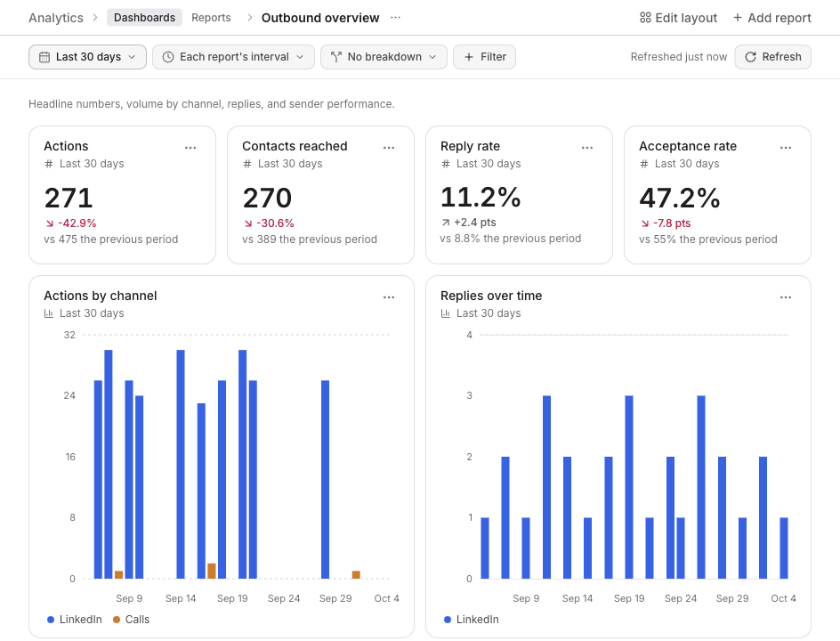Click the blue LinkedIn dot in Replies over time legend
840x641 pixels.
click(448, 620)
